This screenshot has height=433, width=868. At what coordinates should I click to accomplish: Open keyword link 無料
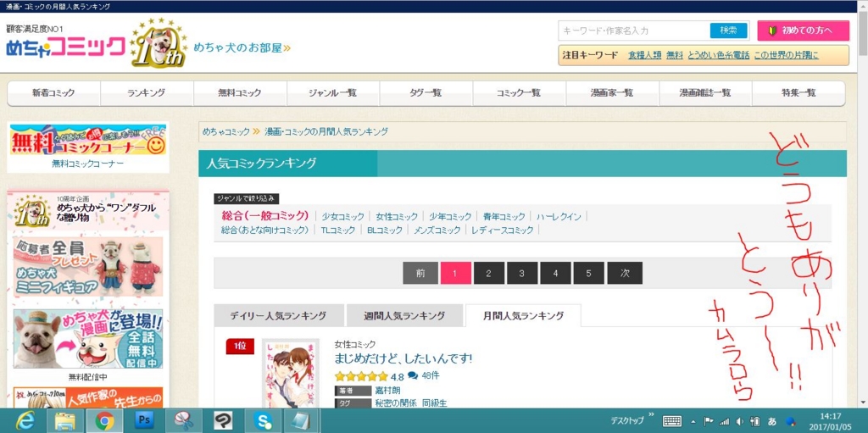pyautogui.click(x=674, y=55)
